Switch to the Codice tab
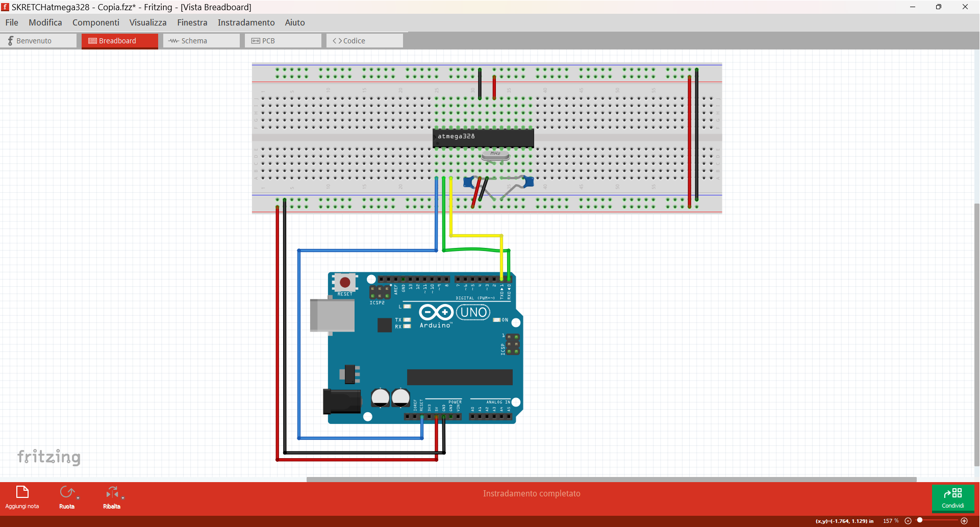 365,41
